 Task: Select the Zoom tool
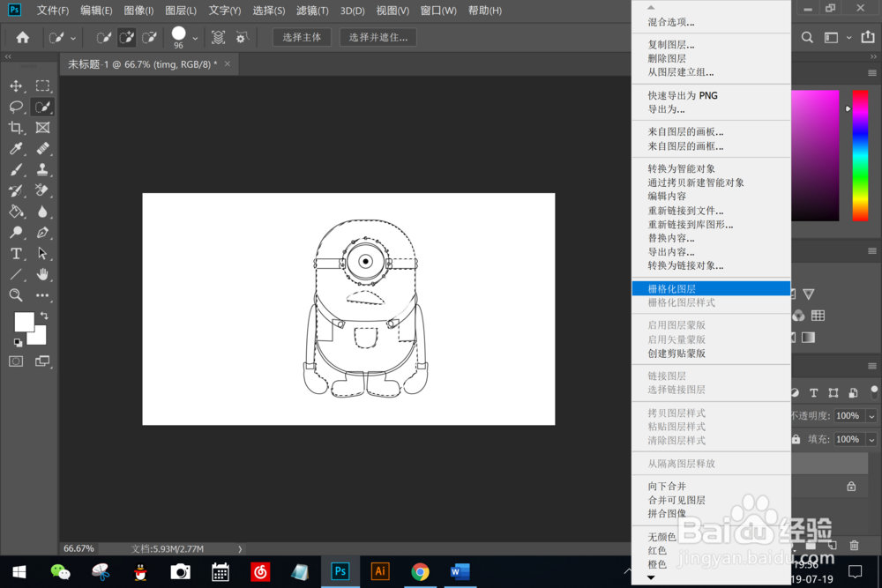[16, 295]
